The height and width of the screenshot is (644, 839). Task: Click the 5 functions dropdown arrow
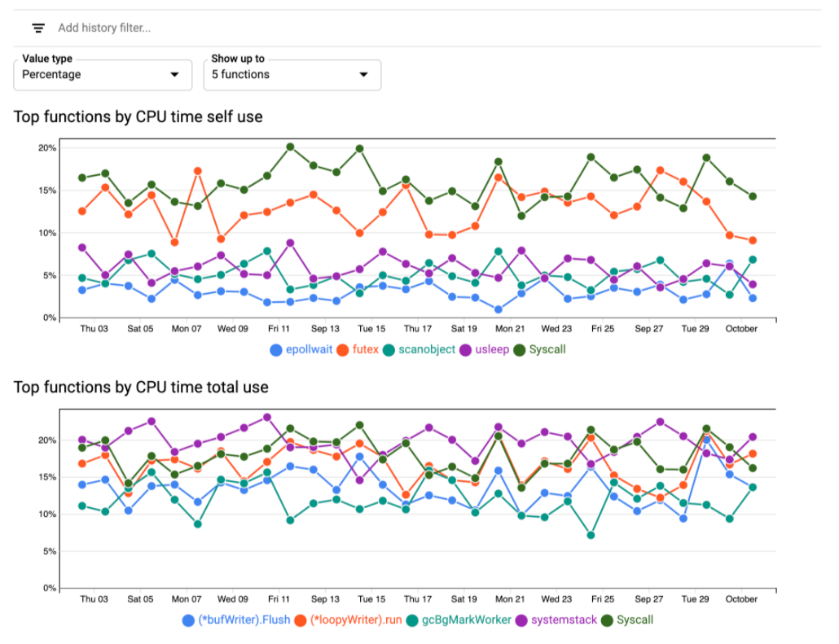pyautogui.click(x=364, y=75)
